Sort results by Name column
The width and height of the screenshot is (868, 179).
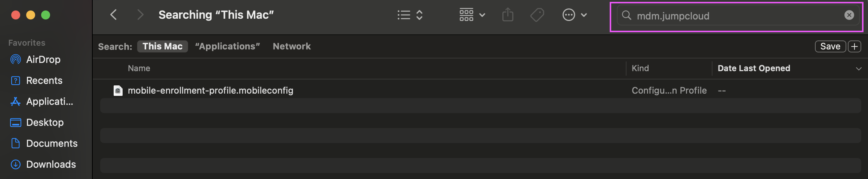[139, 68]
